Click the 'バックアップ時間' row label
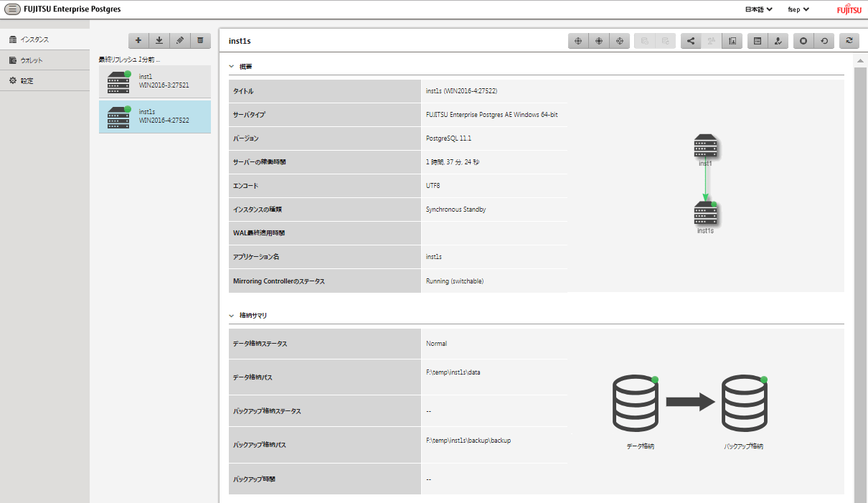This screenshot has width=868, height=503. coord(254,478)
